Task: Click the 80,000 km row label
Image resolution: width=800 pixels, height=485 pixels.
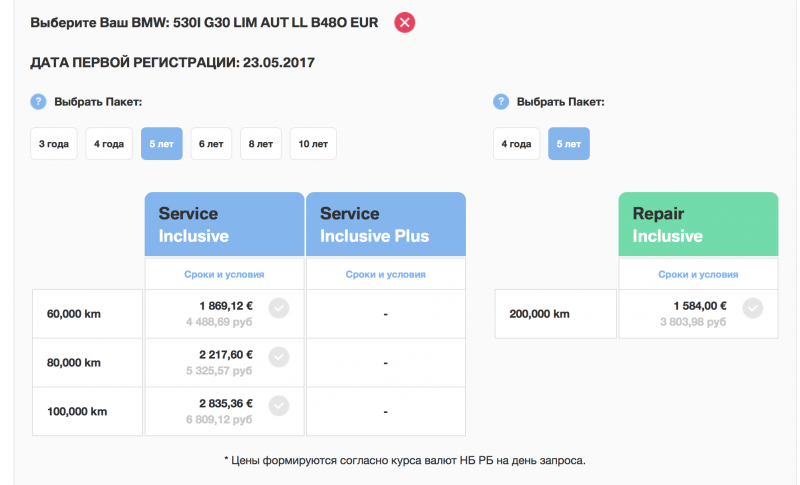Action: coord(74,363)
